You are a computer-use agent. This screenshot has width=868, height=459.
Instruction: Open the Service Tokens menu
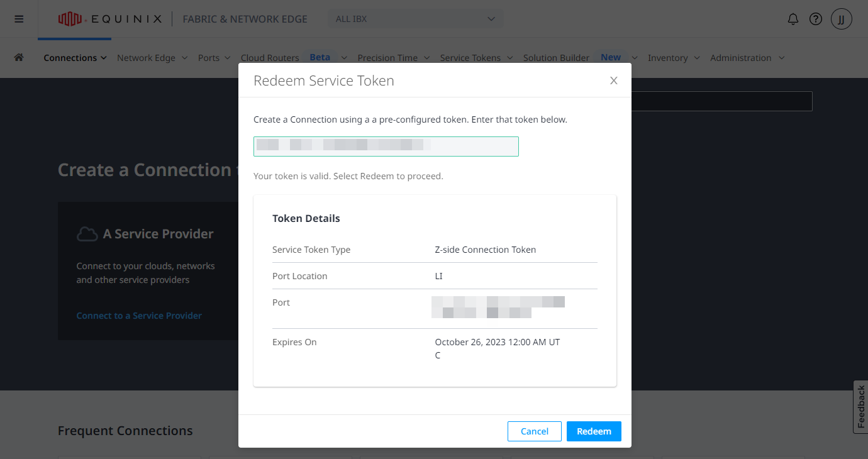point(476,58)
